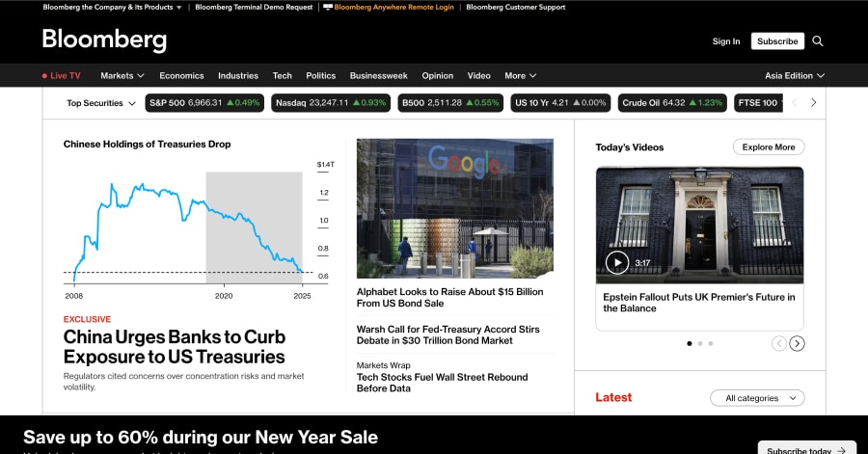Click the Downing Street video thumbnail

[x=700, y=225]
